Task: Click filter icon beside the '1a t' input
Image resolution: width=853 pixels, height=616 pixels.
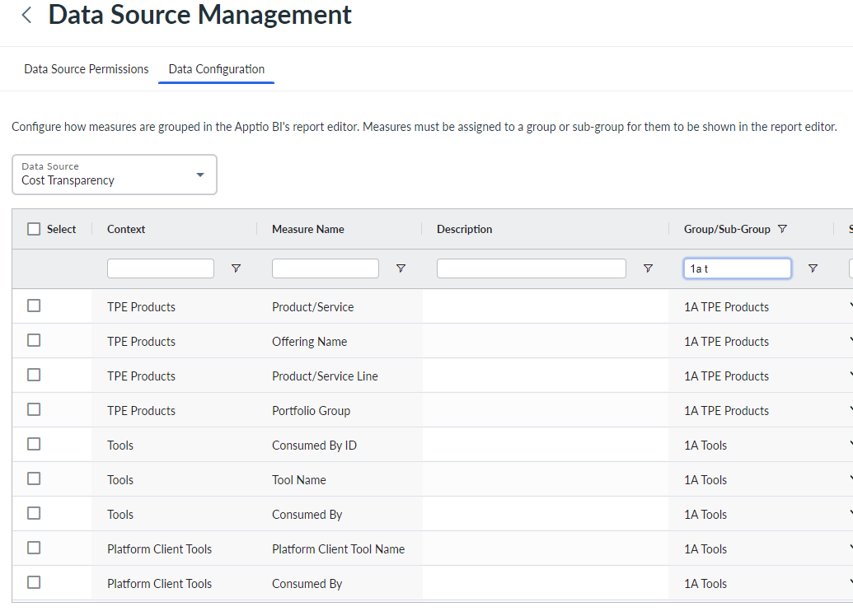Action: click(x=813, y=268)
